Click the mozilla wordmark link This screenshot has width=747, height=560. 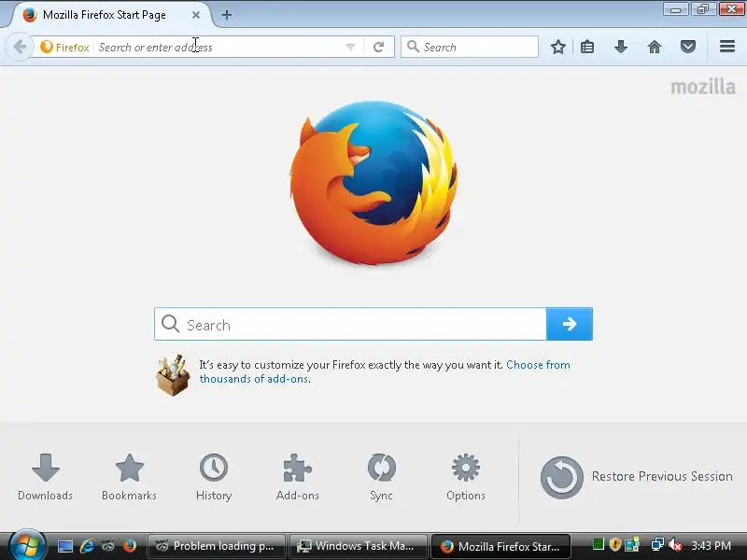click(x=703, y=87)
